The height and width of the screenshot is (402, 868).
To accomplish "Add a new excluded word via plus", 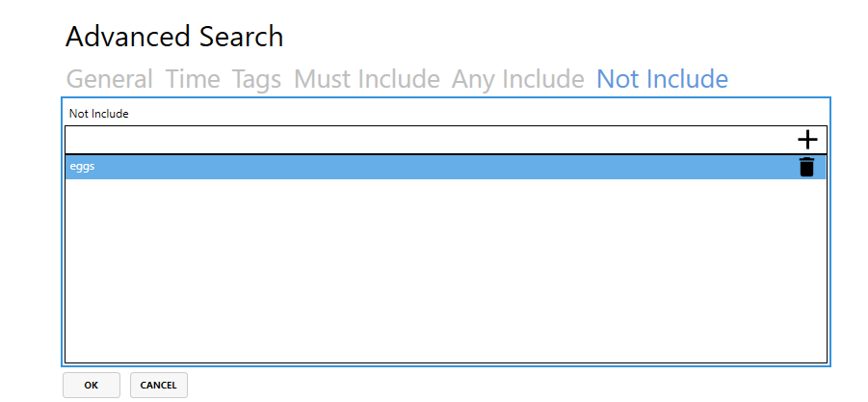I will pyautogui.click(x=807, y=140).
